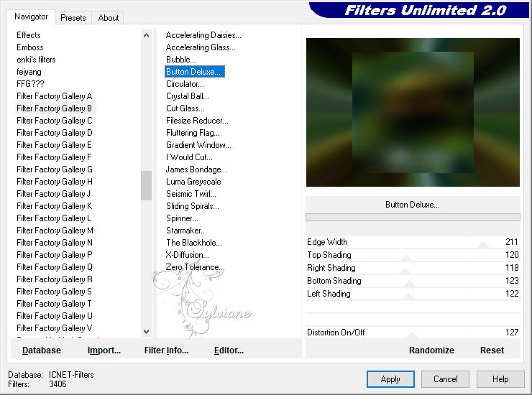Choose the Circulator filter
This screenshot has height=395, width=532.
pyautogui.click(x=185, y=84)
